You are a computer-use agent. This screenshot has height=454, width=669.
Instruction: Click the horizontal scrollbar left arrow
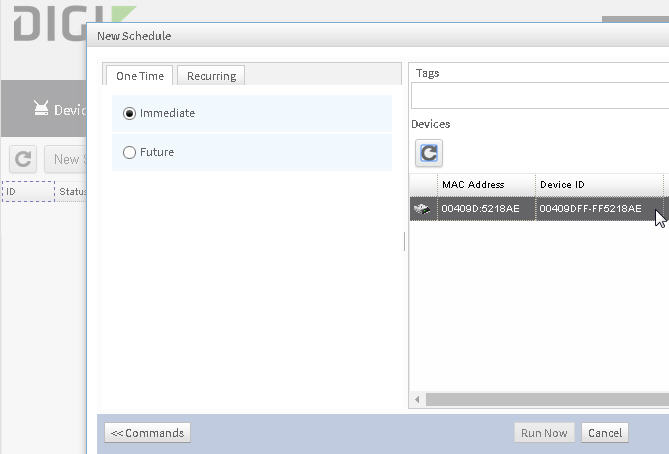click(416, 399)
